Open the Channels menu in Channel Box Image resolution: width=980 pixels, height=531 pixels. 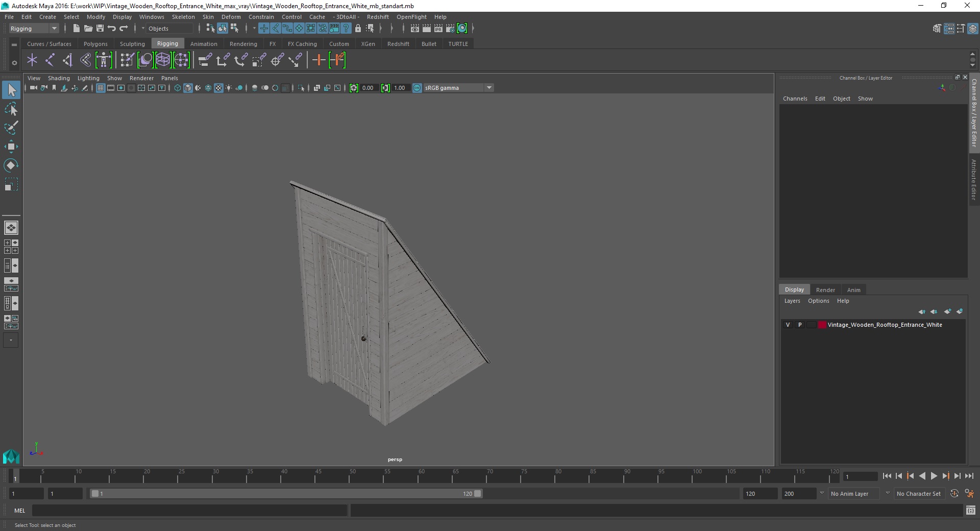coord(795,99)
